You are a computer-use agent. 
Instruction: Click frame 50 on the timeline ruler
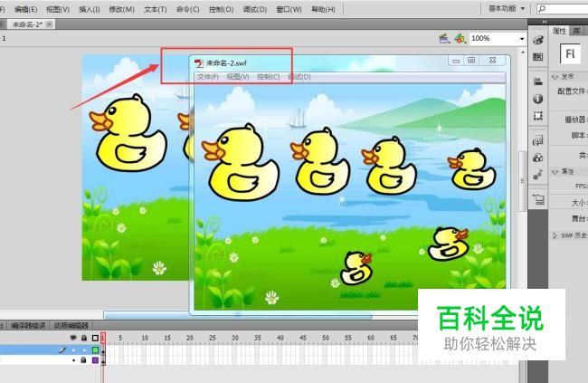pos(326,338)
